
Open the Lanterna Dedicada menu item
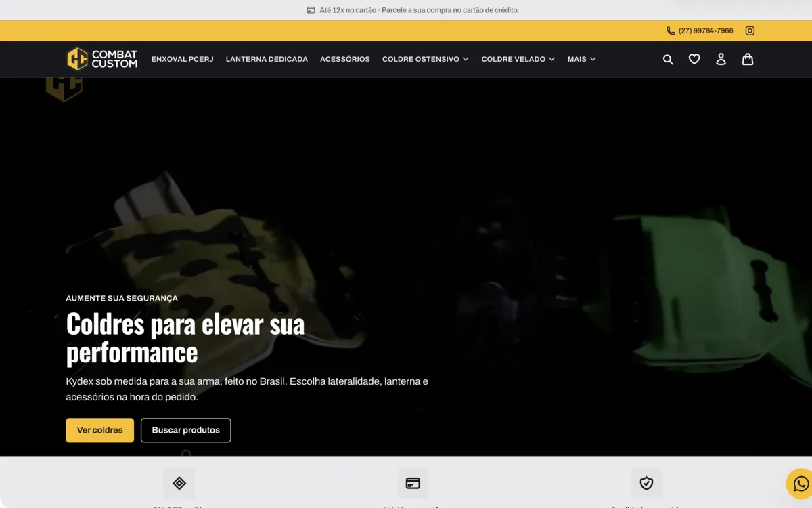(267, 59)
